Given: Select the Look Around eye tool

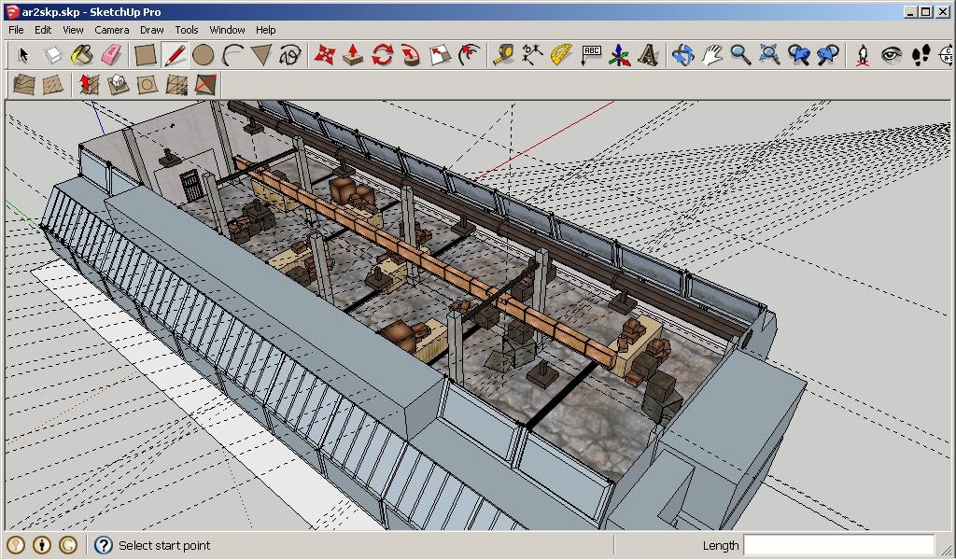Looking at the screenshot, I should coord(892,55).
